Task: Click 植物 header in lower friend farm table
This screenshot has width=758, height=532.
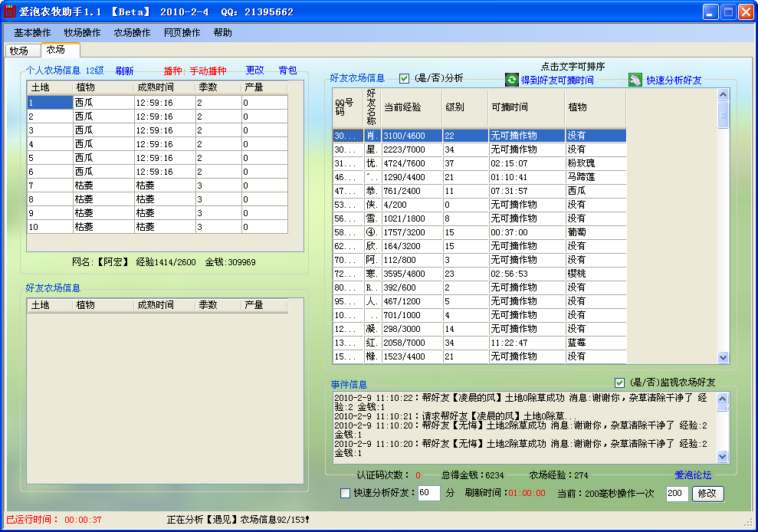Action: [103, 305]
